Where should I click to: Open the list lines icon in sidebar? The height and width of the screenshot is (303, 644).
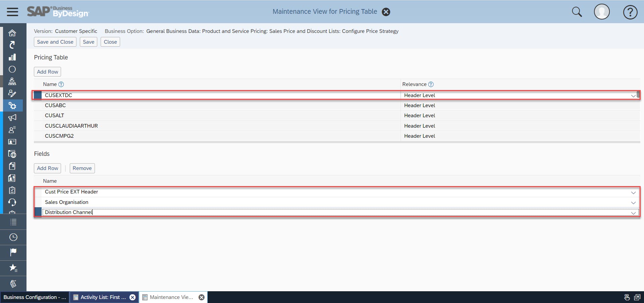[13, 222]
